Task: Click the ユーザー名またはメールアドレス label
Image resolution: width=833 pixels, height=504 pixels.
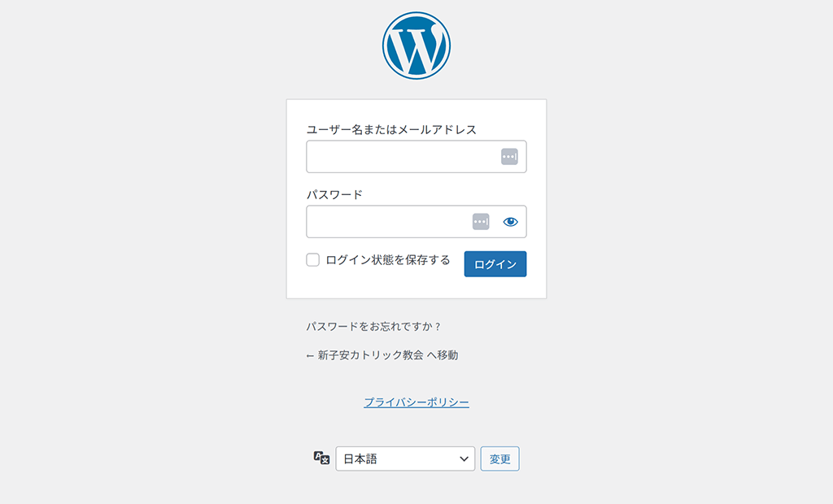Action: click(x=391, y=129)
